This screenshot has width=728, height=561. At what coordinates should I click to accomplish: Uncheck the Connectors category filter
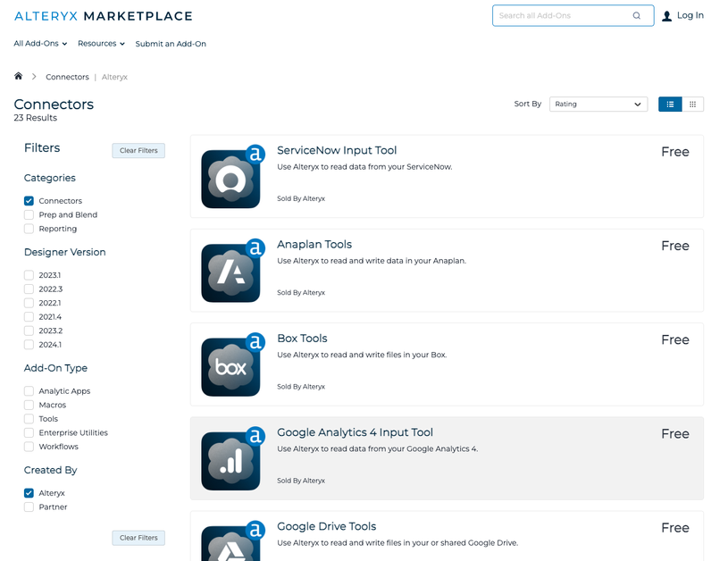[x=28, y=200]
